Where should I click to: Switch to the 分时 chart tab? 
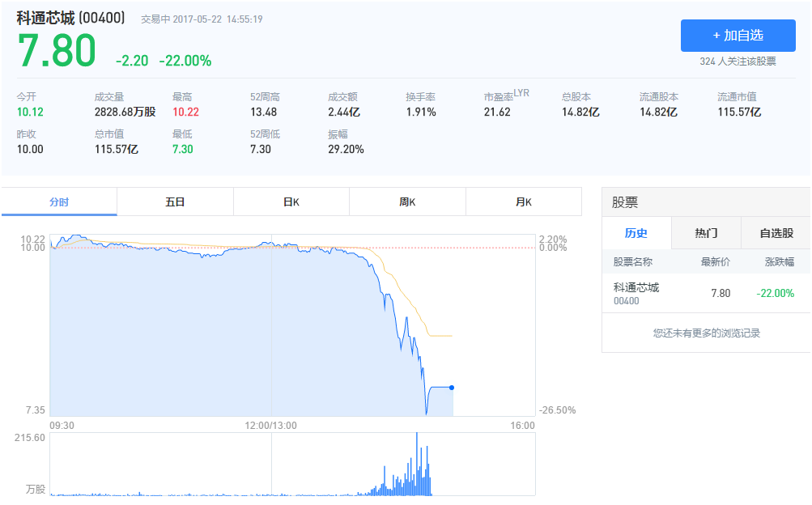(x=59, y=202)
